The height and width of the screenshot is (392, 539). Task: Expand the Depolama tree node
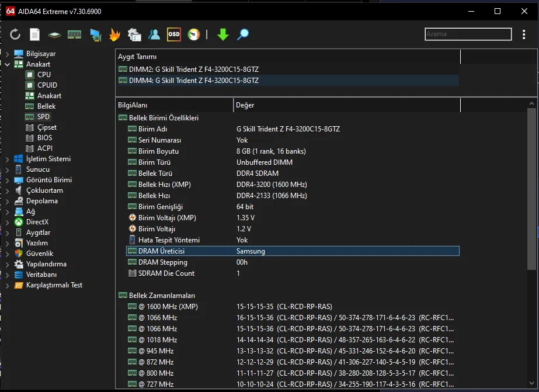click(x=7, y=202)
